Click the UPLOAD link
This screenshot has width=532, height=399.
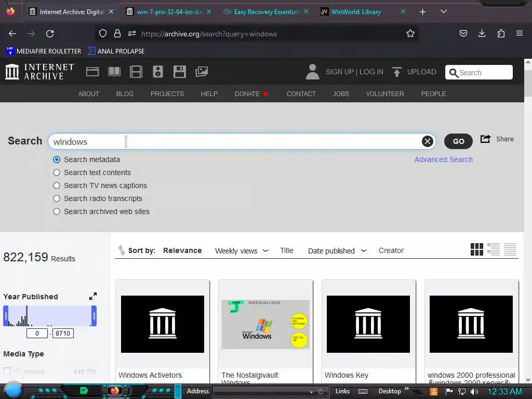tap(421, 72)
